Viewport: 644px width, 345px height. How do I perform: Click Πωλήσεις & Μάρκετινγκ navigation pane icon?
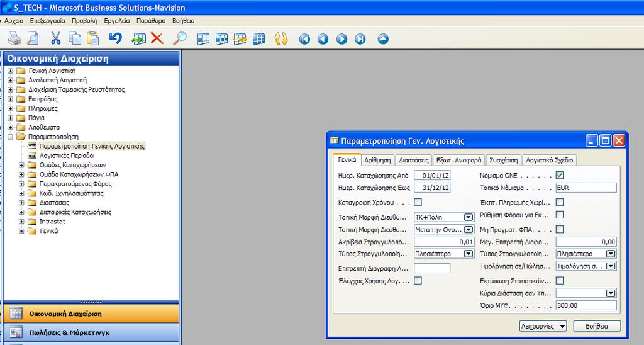click(x=16, y=332)
